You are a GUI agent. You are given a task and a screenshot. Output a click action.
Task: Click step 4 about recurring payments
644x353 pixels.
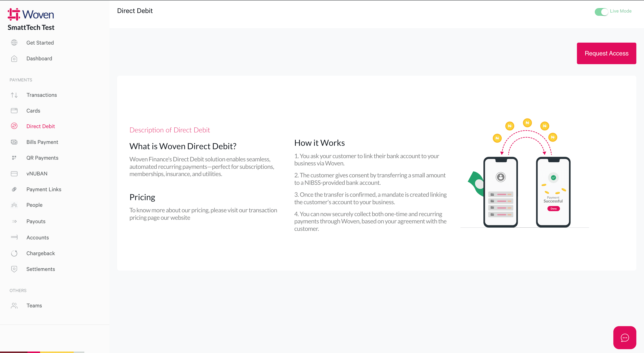coord(370,221)
